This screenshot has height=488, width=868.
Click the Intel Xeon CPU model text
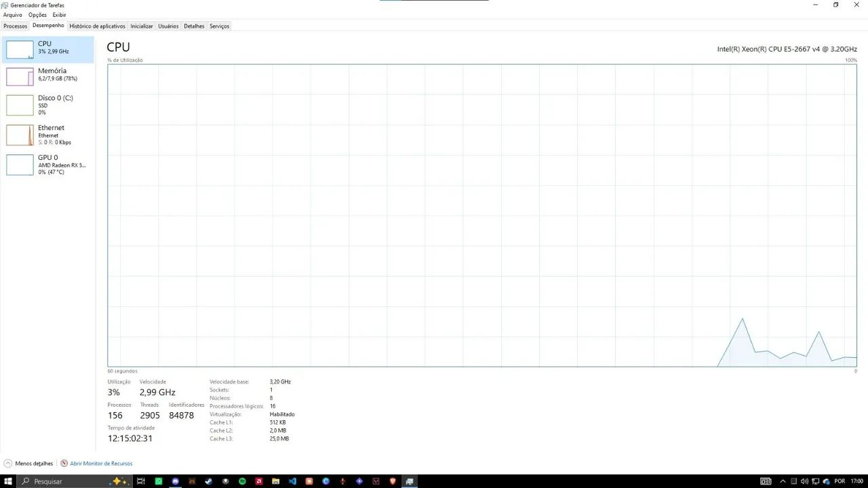point(787,49)
